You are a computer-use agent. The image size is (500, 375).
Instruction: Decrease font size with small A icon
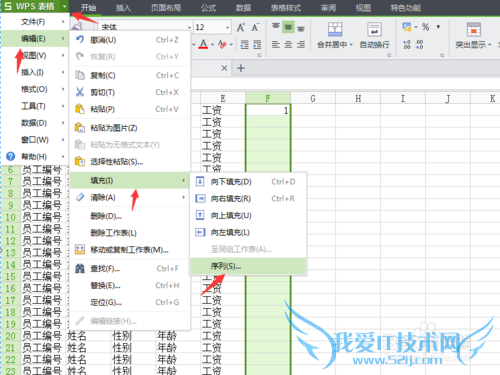coord(255,27)
